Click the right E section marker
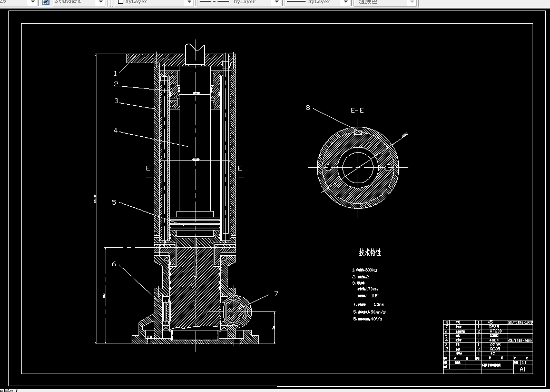550x392 pixels. click(240, 168)
